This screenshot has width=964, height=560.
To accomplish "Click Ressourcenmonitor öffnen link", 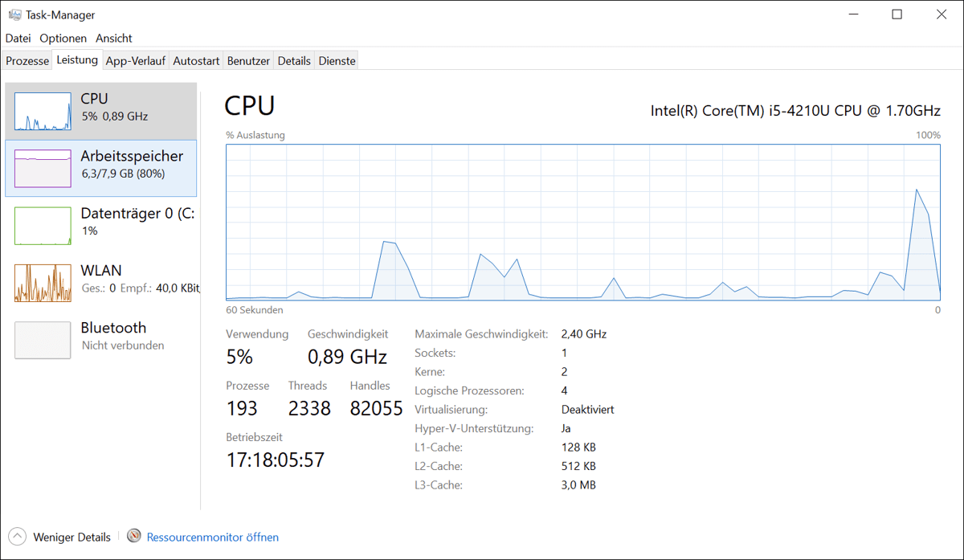I will click(213, 537).
